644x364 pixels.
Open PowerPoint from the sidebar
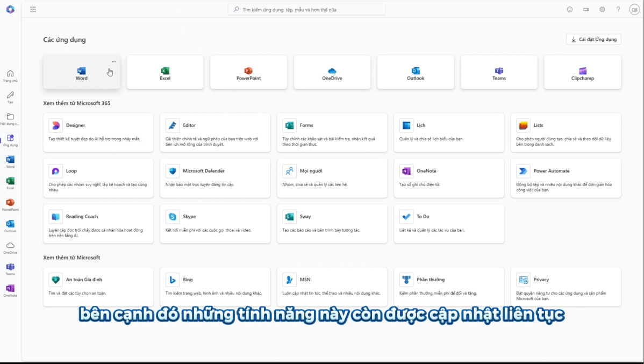tap(10, 205)
